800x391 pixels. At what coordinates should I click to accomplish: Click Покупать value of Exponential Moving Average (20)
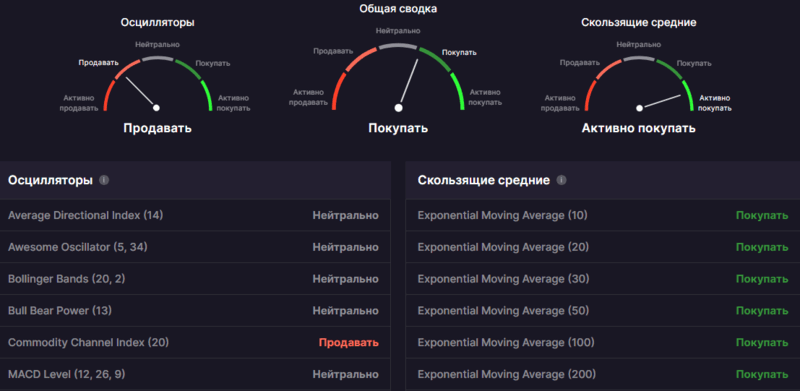762,247
